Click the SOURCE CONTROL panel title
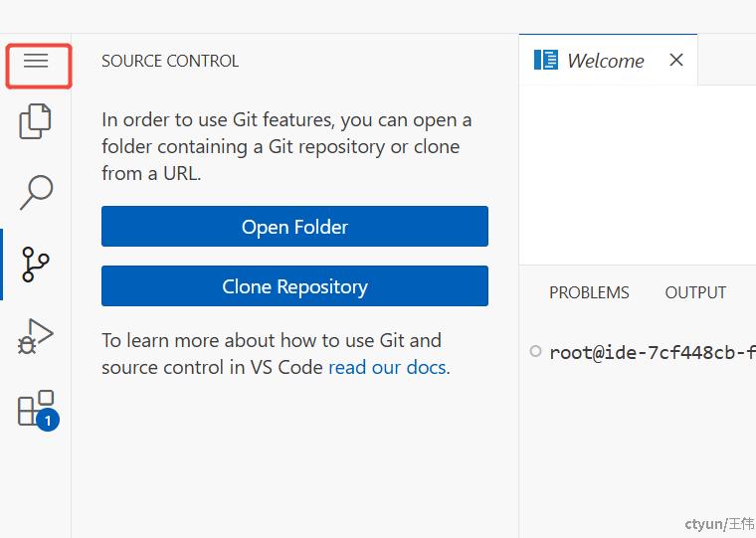 pyautogui.click(x=170, y=62)
